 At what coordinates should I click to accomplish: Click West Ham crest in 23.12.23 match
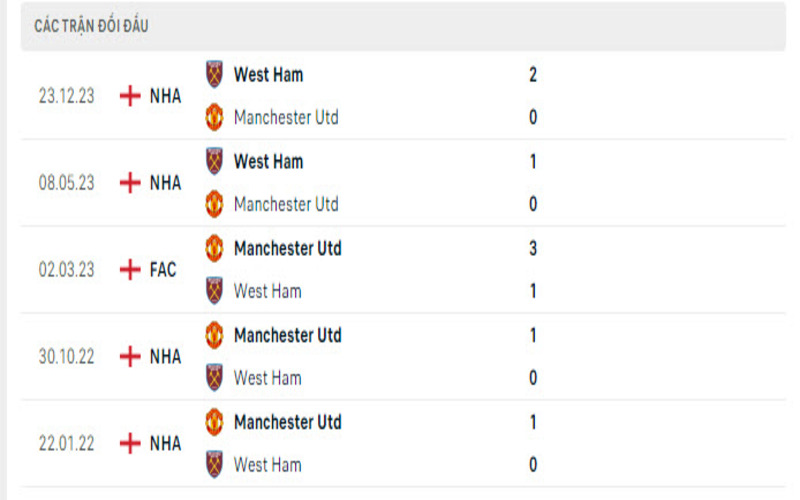(x=214, y=74)
